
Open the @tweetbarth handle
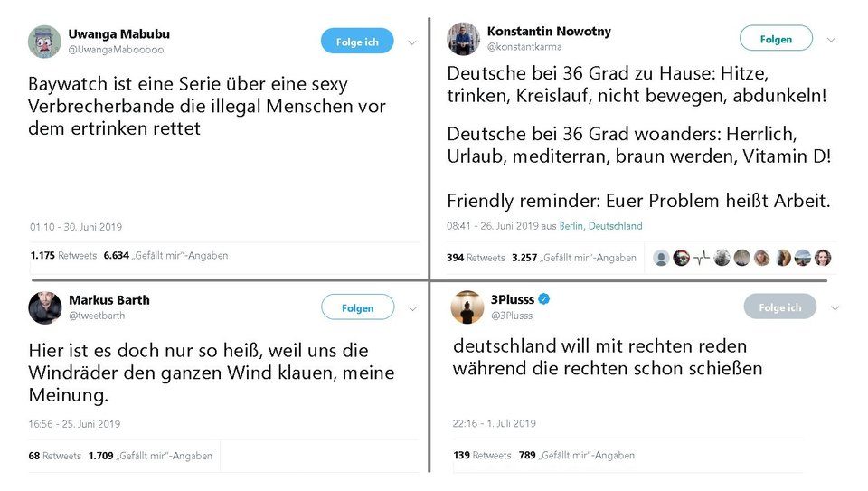coord(97,316)
